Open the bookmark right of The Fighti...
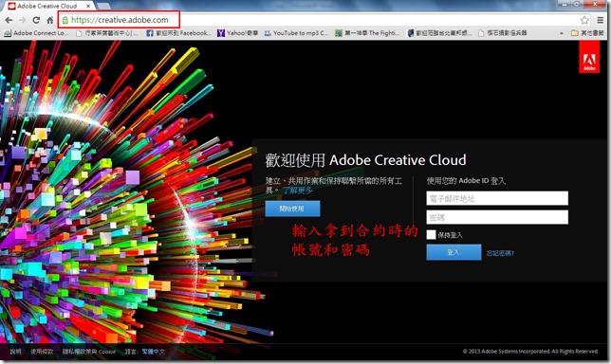611x364 pixels. (x=439, y=33)
